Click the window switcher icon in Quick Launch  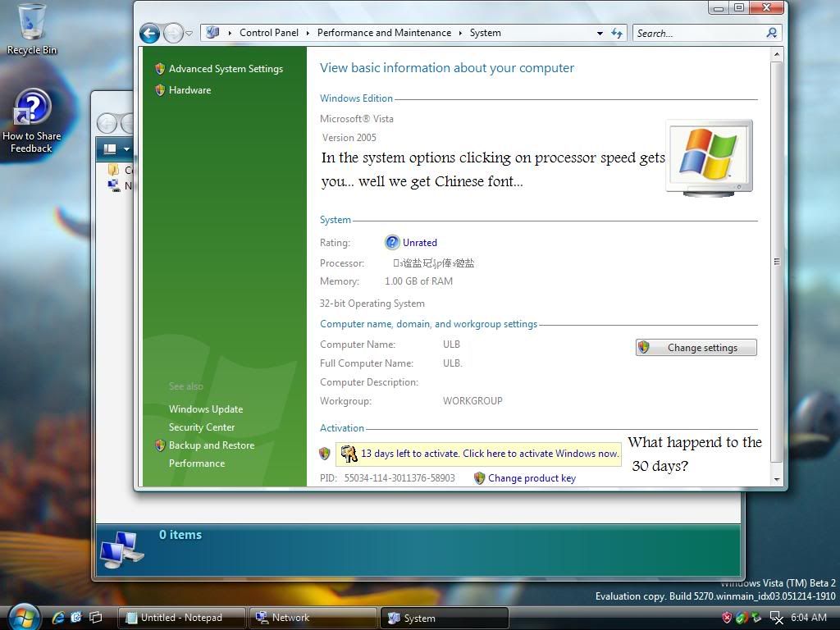point(96,618)
